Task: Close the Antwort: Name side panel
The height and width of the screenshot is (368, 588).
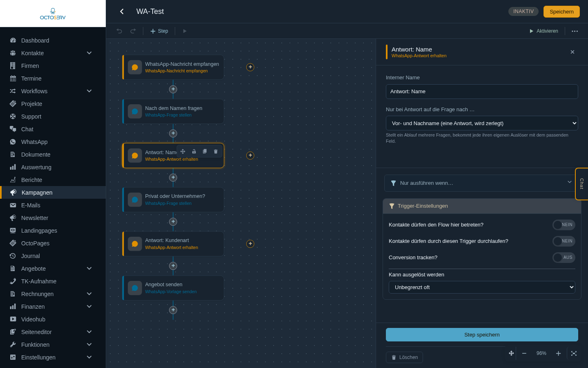Action: tap(572, 52)
